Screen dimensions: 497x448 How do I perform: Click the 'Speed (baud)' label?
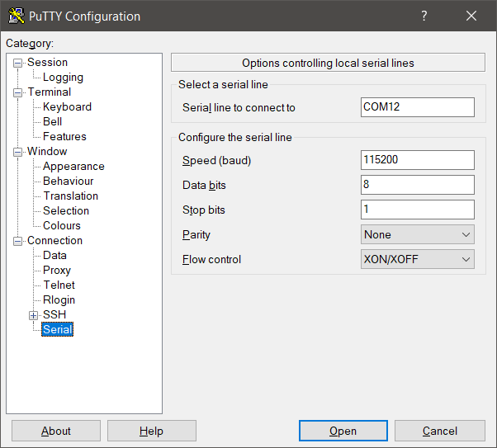[x=216, y=161]
